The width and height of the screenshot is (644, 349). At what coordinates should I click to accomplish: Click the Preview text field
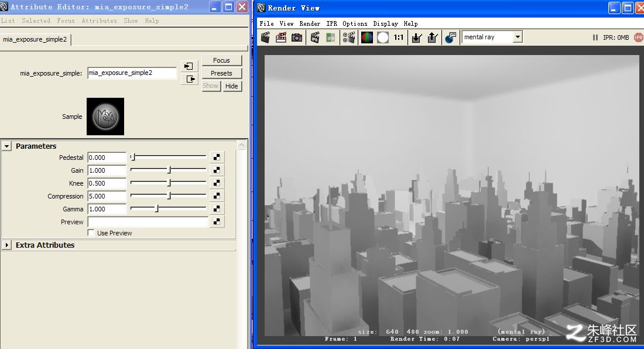pos(148,222)
